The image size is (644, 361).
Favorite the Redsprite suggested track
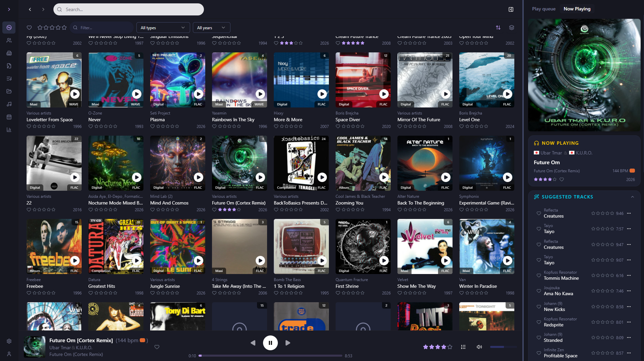tap(539, 322)
